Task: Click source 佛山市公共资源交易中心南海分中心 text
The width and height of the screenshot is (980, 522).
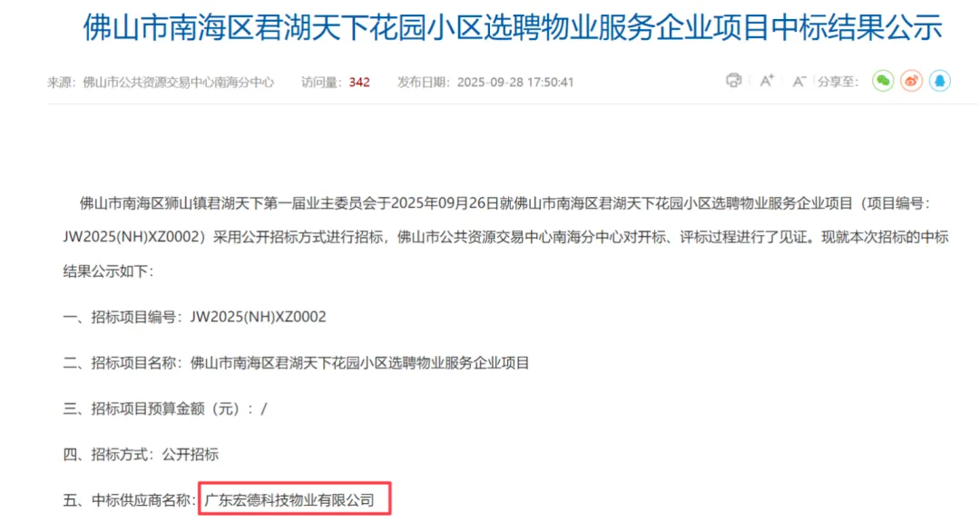Action: 178,82
